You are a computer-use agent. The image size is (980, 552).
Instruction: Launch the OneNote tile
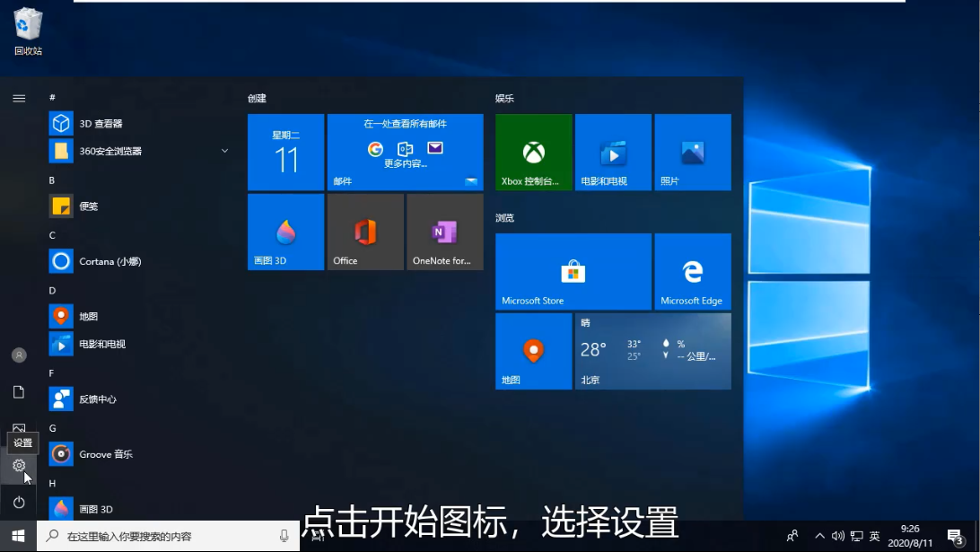(x=445, y=232)
